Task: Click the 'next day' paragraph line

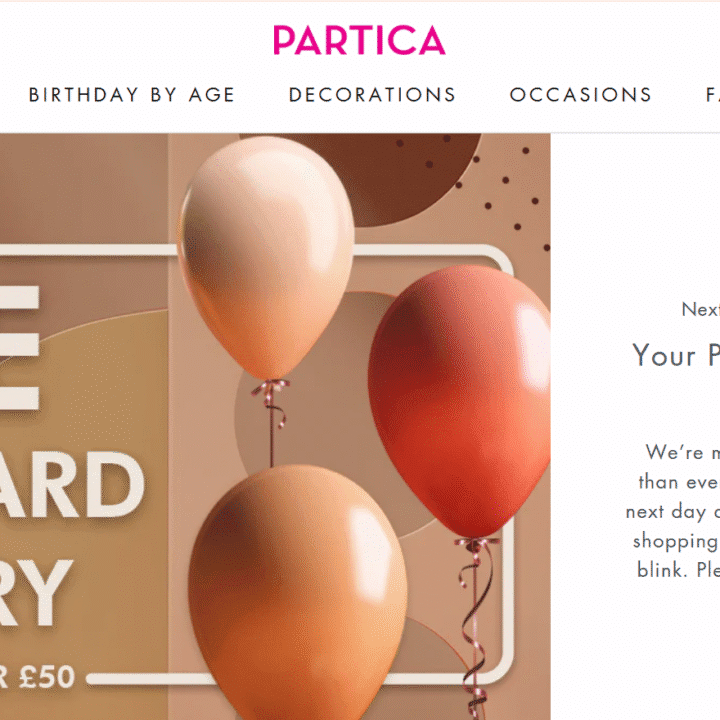Action: (x=672, y=511)
